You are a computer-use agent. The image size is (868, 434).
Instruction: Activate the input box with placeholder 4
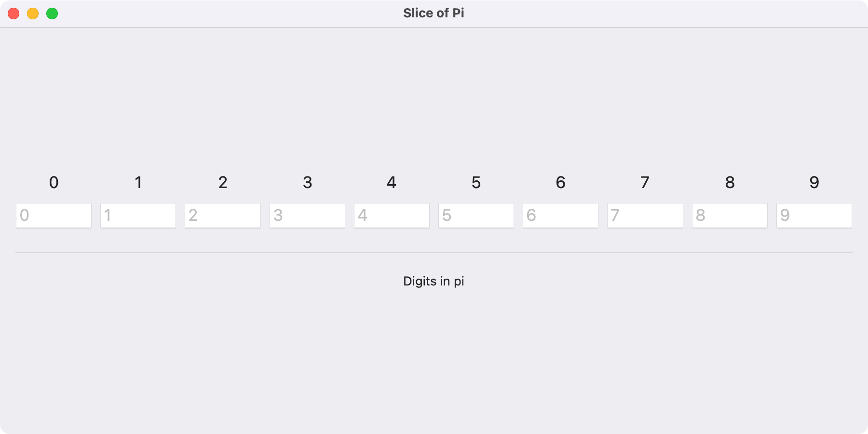pyautogui.click(x=392, y=215)
